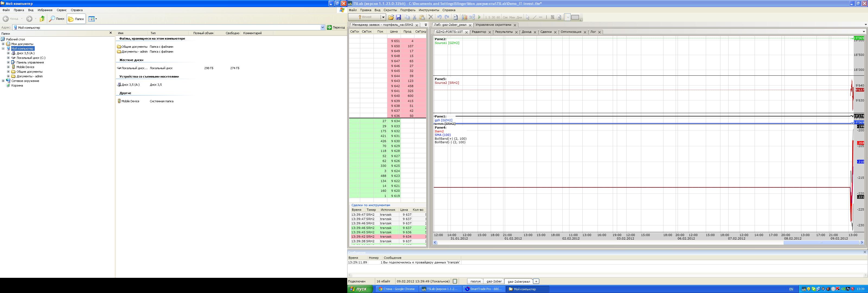The image size is (868, 293).
Task: Toggle the Папки folders pane button
Action: [x=76, y=19]
